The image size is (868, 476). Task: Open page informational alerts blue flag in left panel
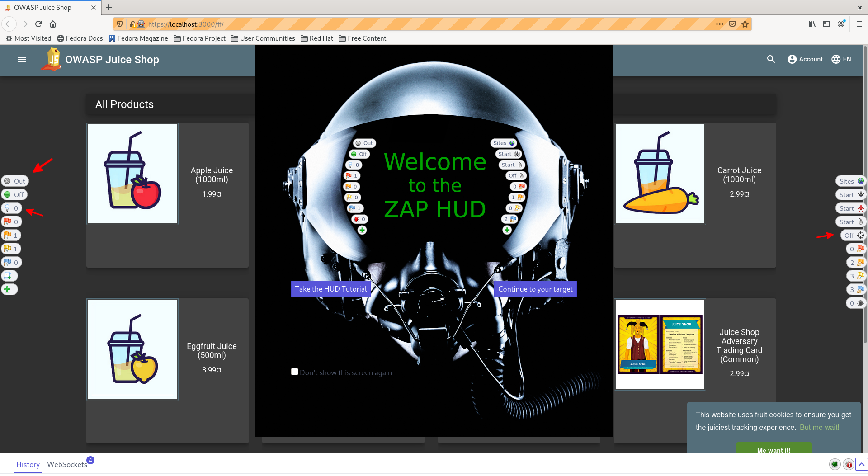11,263
